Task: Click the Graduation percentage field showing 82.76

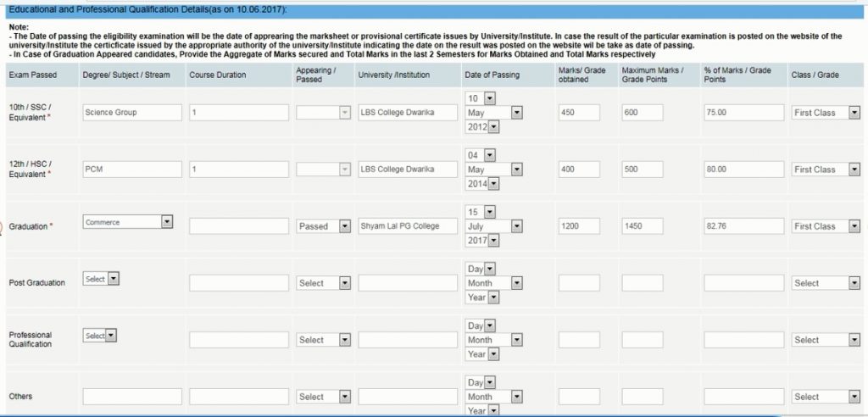Action: pyautogui.click(x=744, y=226)
